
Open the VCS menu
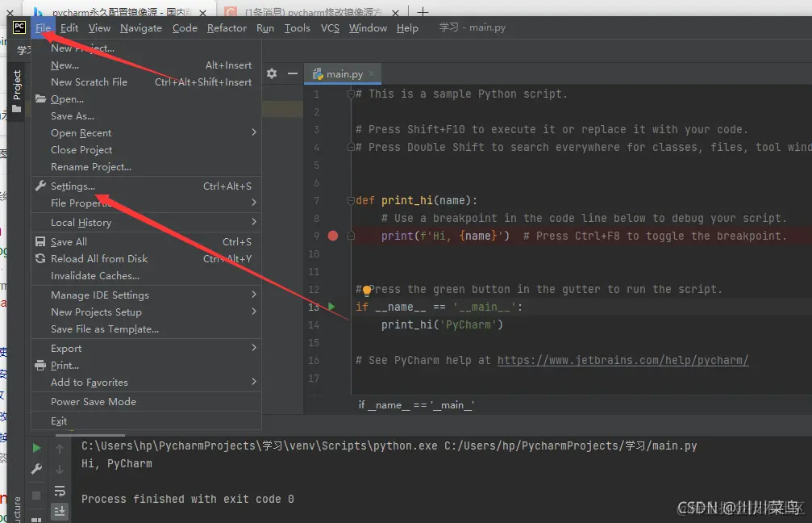pos(330,28)
